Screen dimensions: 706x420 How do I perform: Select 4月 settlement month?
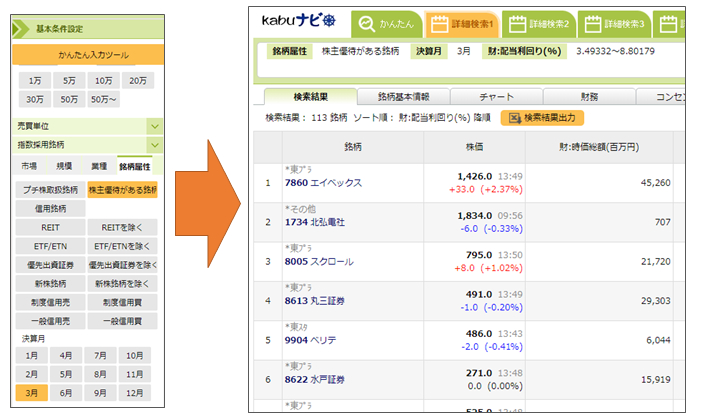pos(66,356)
